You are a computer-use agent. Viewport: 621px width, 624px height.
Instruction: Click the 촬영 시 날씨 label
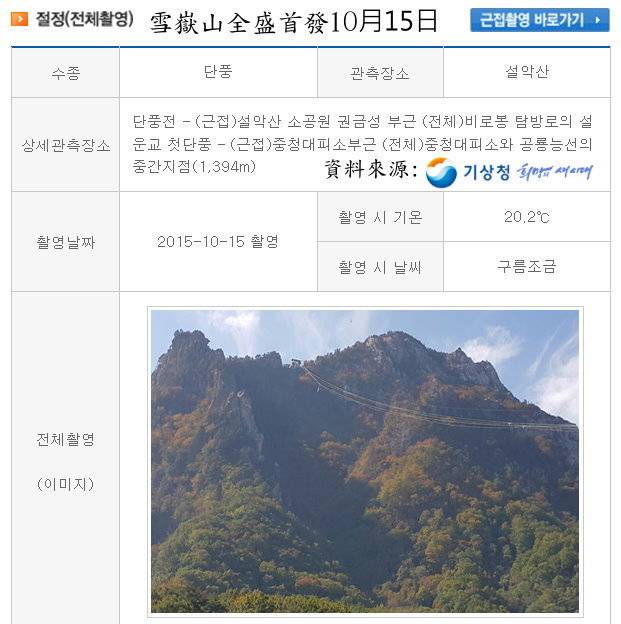pos(380,267)
